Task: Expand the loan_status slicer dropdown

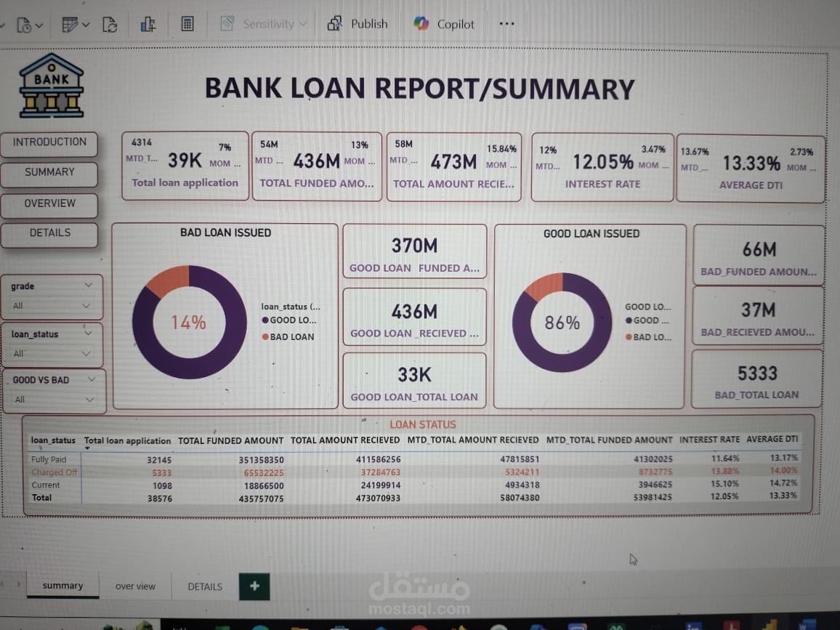Action: [x=89, y=332]
